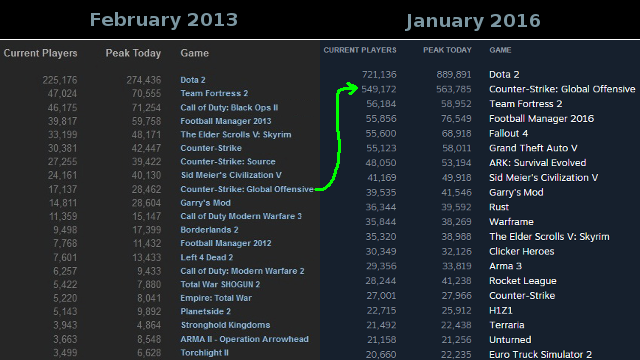640x360 pixels.
Task: Click Team Fortress 2 in 2013 list
Action: 214,93
